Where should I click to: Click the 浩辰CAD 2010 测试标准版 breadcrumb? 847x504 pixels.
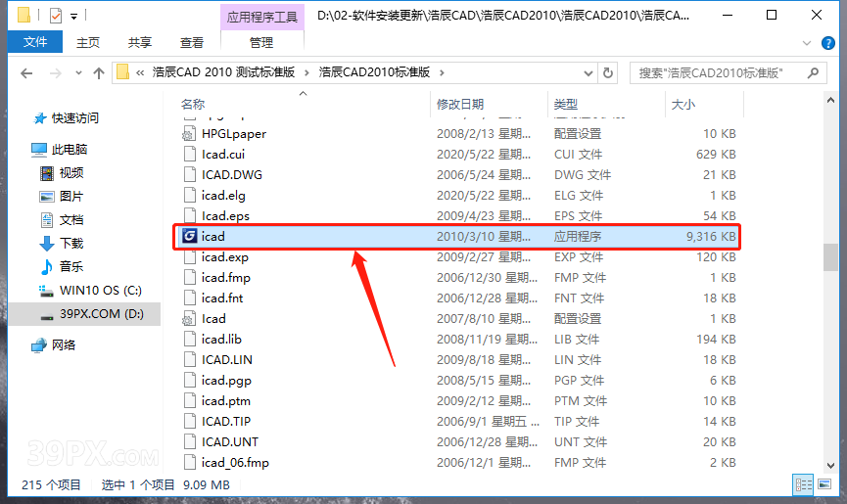pyautogui.click(x=223, y=72)
